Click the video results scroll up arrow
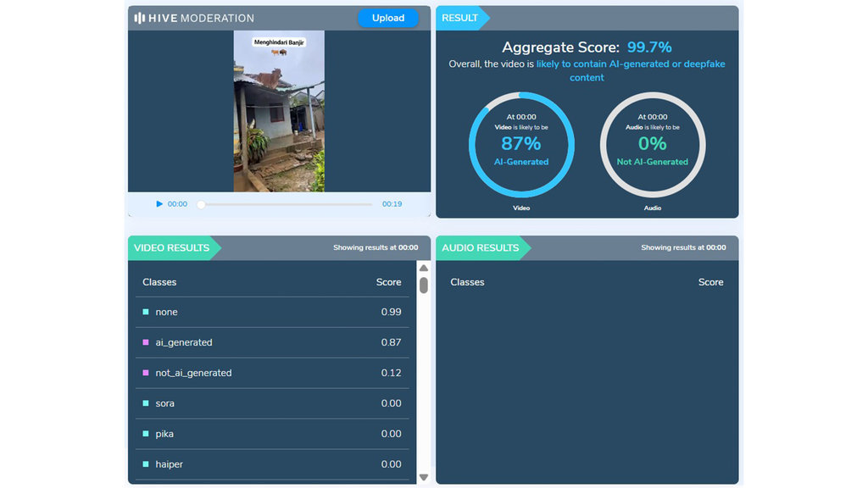This screenshot has height=488, width=868. [424, 268]
